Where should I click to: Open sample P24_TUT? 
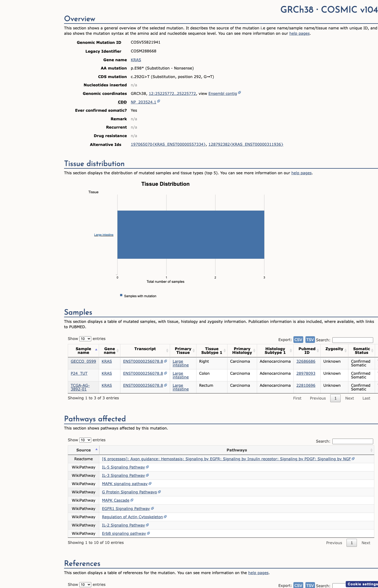[79, 373]
